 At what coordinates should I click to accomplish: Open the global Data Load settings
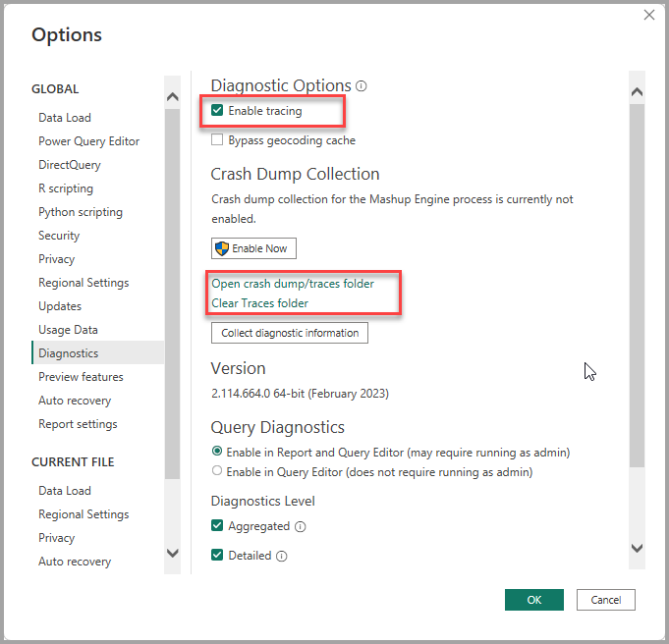coord(65,118)
